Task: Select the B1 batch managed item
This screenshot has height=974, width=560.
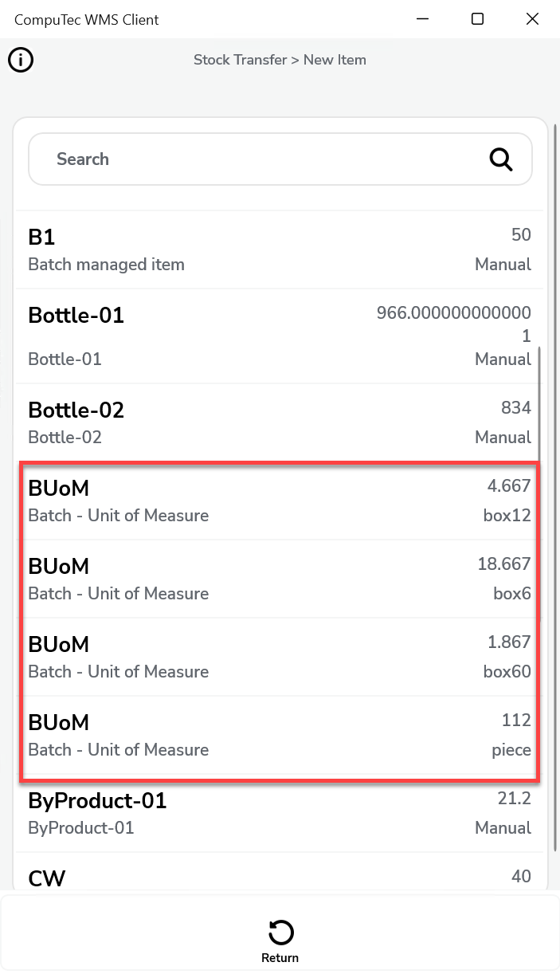Action: click(280, 249)
